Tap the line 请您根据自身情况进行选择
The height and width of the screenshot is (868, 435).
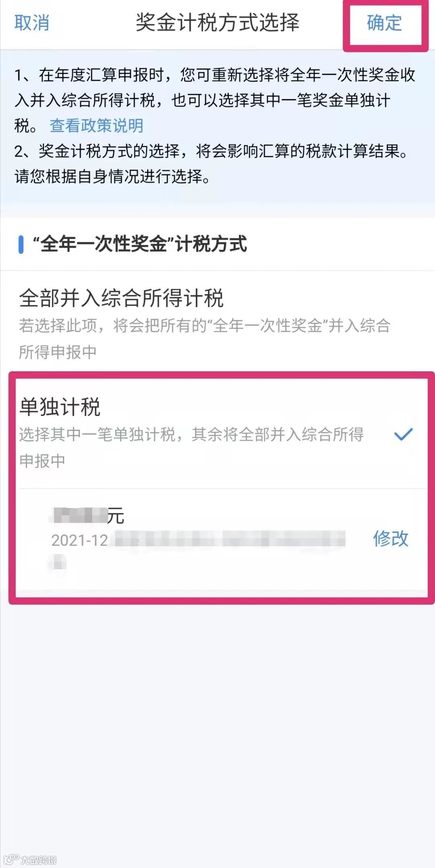(112, 176)
